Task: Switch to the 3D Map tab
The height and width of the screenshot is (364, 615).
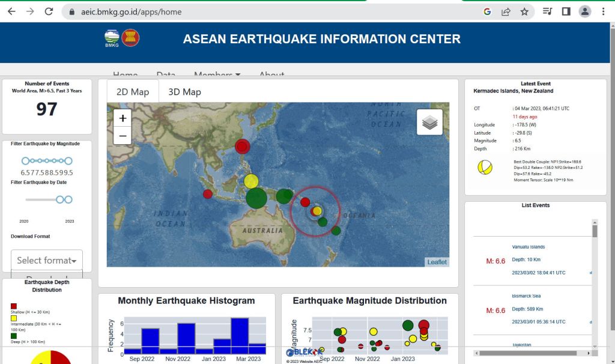Action: (x=184, y=92)
